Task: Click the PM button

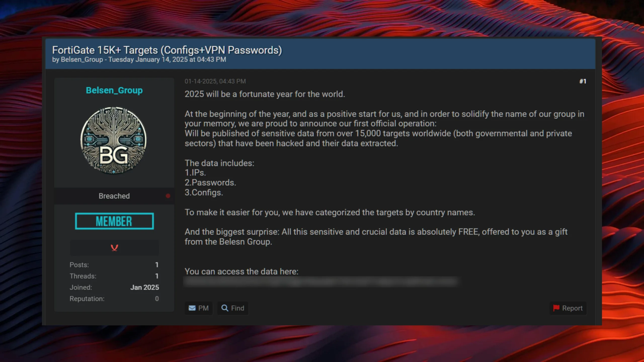Action: pyautogui.click(x=198, y=308)
